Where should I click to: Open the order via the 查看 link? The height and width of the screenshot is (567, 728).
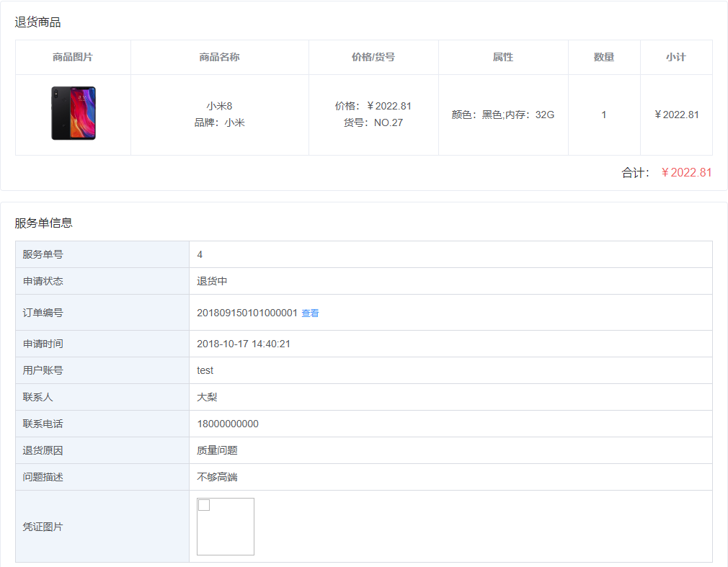(x=311, y=312)
